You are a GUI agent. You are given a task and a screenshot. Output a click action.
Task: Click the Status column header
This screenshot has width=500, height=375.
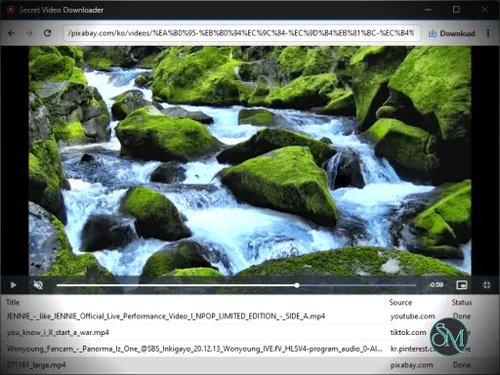point(462,302)
